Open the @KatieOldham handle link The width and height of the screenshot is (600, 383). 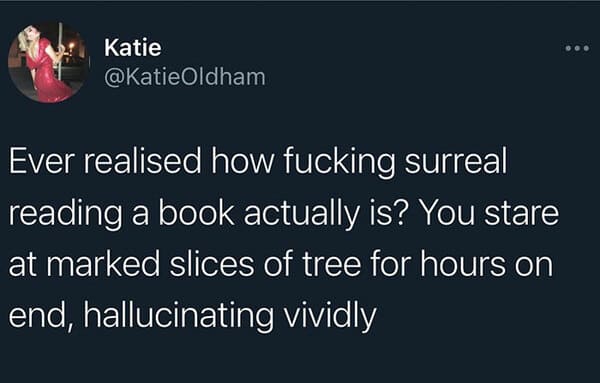click(185, 77)
